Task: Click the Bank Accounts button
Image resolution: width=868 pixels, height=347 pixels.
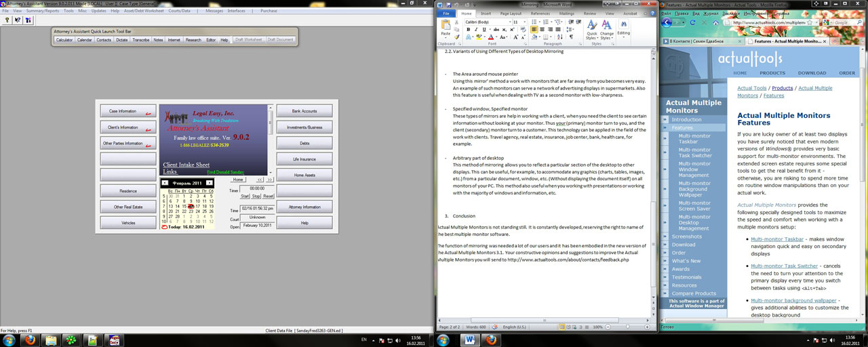Action: click(x=304, y=111)
